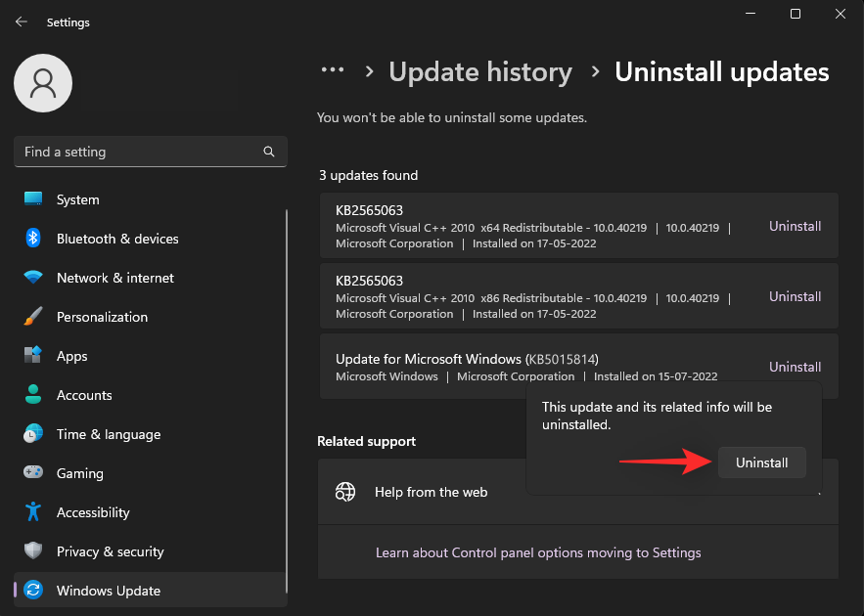Open Accessibility settings
864x616 pixels.
click(x=92, y=512)
